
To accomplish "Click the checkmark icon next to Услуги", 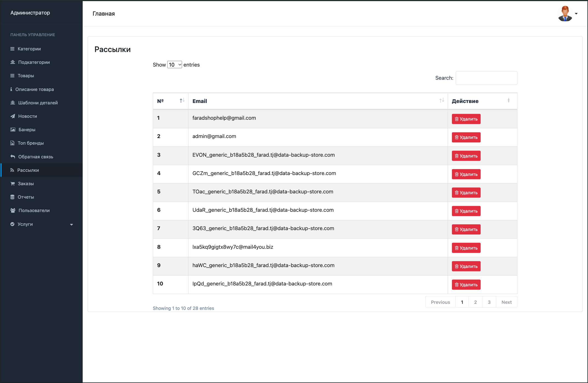I will [12, 224].
